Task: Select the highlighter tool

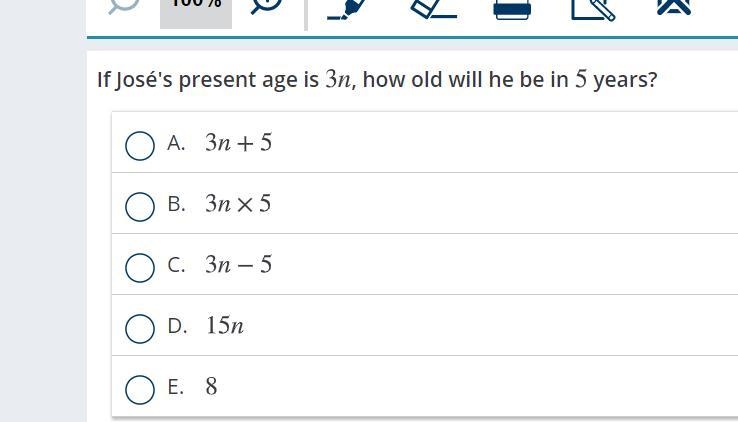Action: coord(347,8)
